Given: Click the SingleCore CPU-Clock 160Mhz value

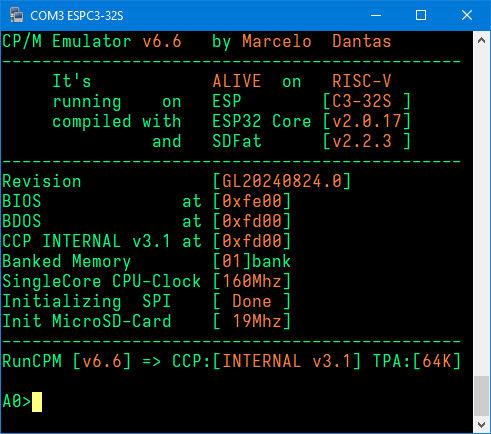Looking at the screenshot, I should click(x=252, y=281).
